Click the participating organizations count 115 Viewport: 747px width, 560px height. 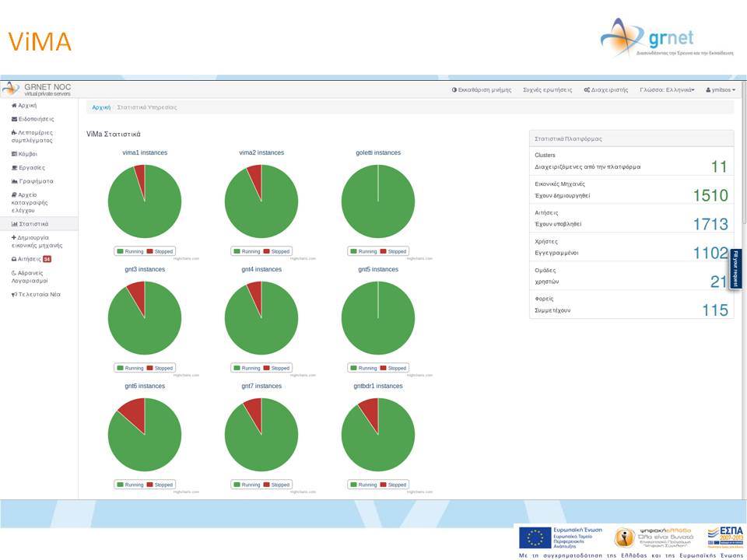coord(715,310)
